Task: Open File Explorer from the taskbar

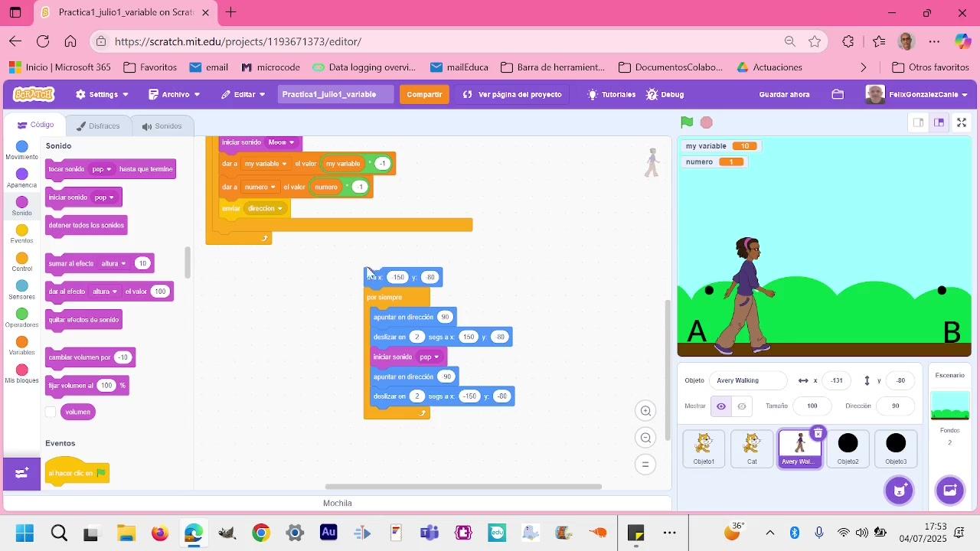Action: pyautogui.click(x=126, y=533)
